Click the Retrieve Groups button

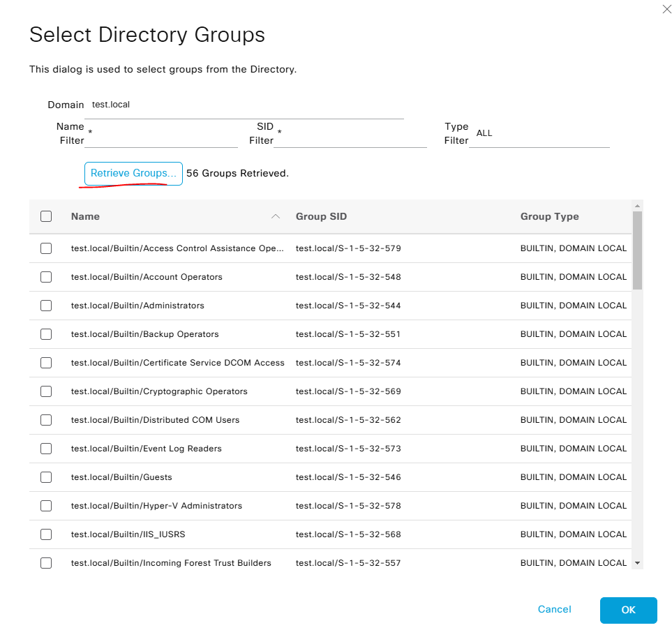133,174
